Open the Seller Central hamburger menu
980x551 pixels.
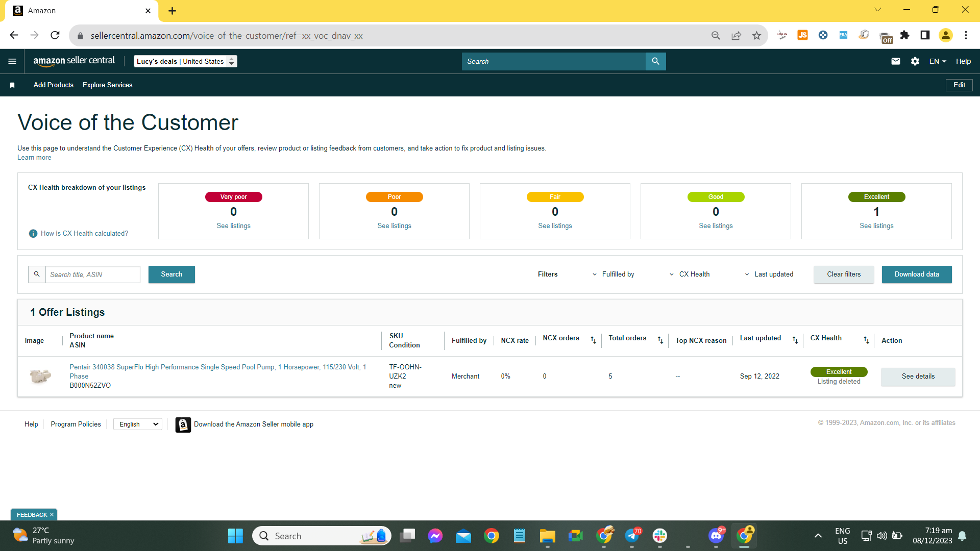pos(12,61)
